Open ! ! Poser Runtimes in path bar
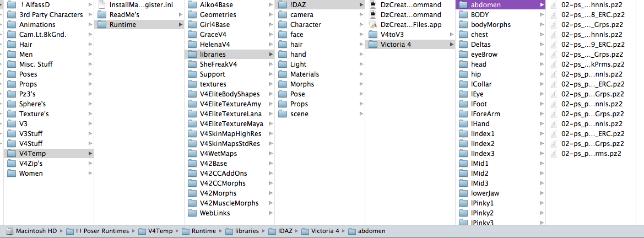 pyautogui.click(x=98, y=231)
